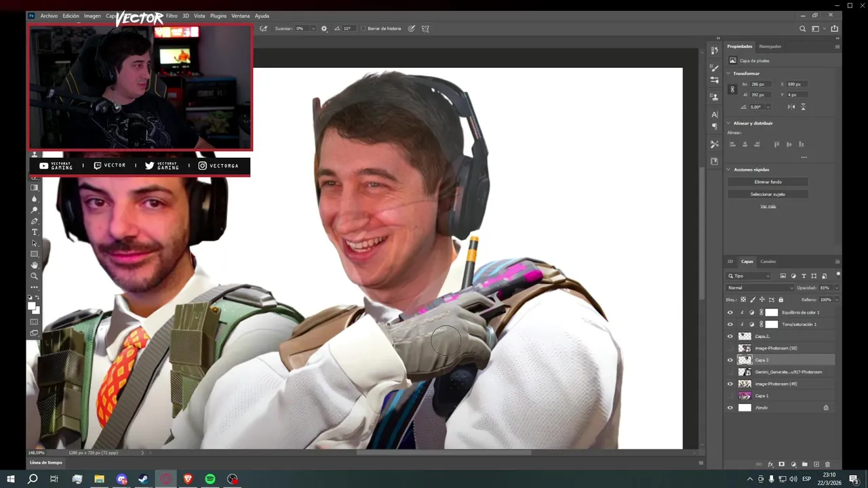868x488 pixels.
Task: Click the foreground color swatch
Action: coord(32,306)
